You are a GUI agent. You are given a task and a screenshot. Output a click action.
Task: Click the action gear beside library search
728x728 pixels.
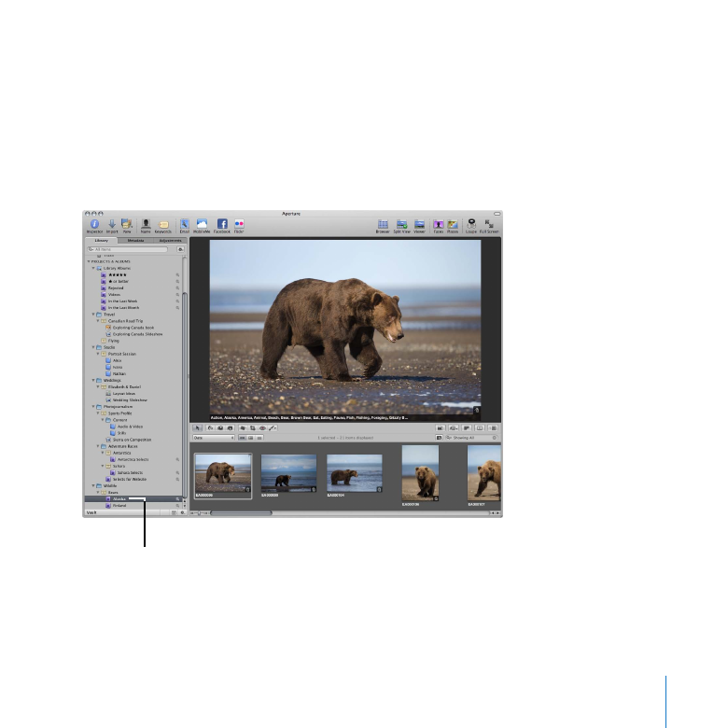point(181,249)
